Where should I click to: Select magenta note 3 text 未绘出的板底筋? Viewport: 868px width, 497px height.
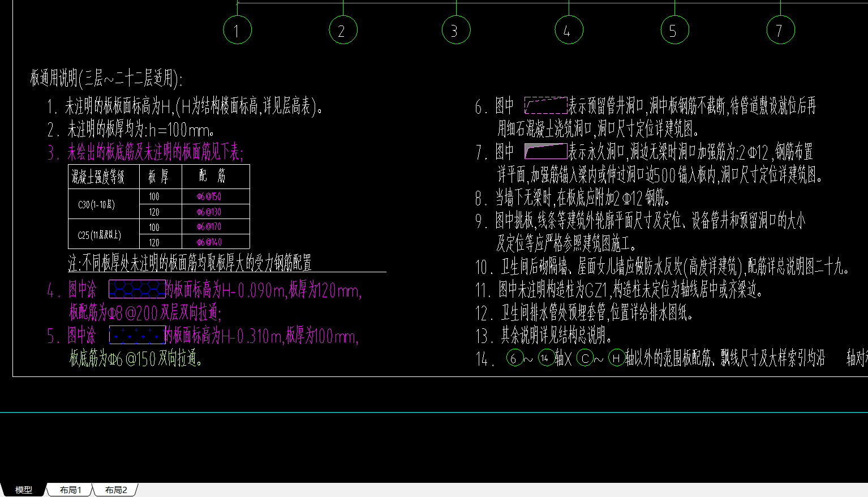pos(155,152)
